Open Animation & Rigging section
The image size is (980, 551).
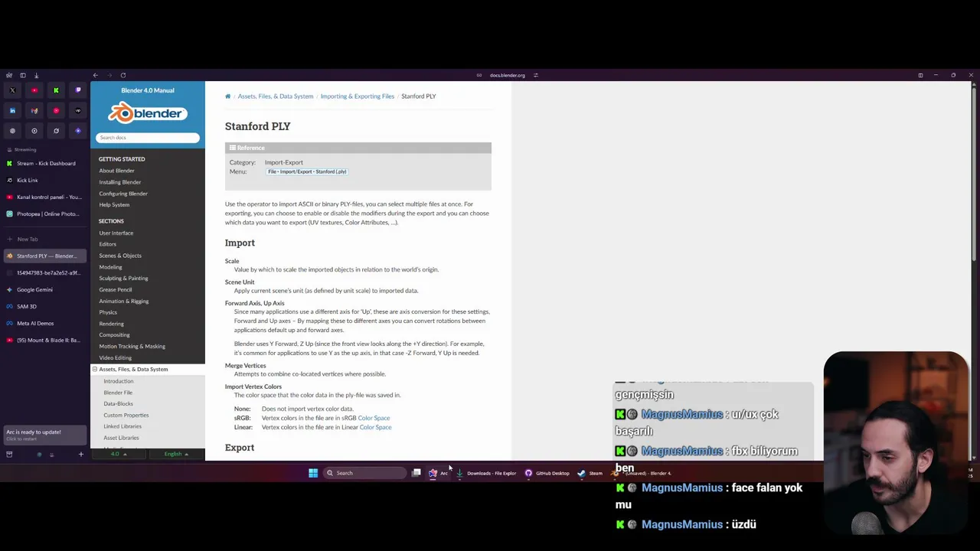click(124, 301)
